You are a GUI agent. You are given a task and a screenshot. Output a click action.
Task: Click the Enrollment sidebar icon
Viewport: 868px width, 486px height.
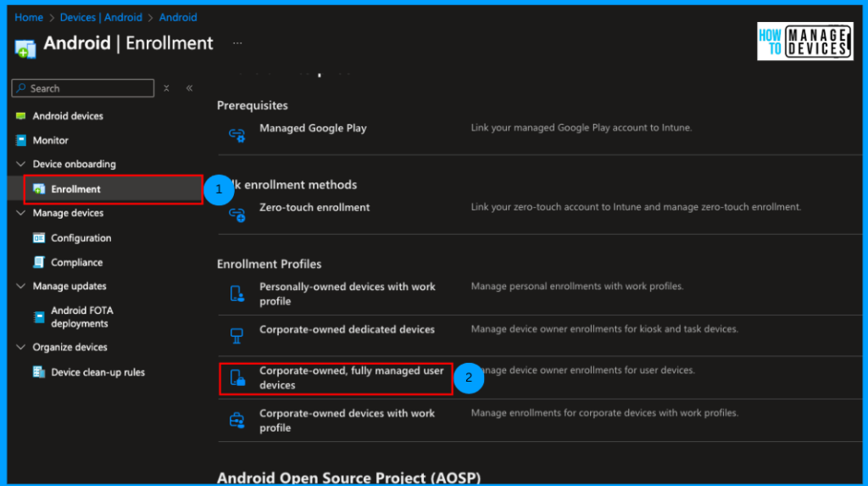pyautogui.click(x=39, y=189)
